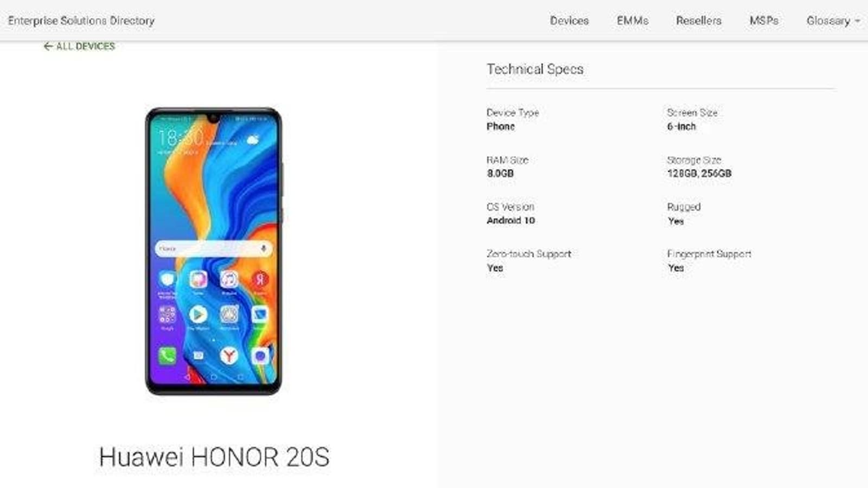
Task: Go to the Resellers page
Action: pos(699,21)
